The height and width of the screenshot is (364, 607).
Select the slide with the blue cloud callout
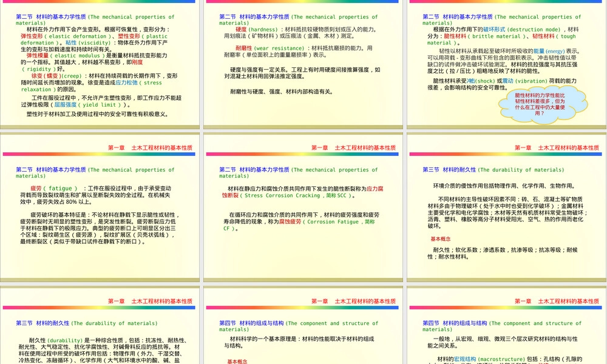[x=507, y=64]
